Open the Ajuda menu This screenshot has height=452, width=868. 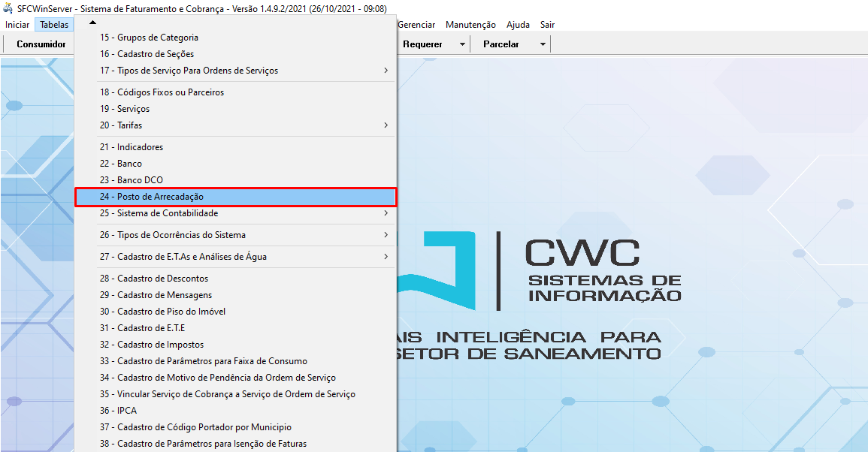(518, 25)
